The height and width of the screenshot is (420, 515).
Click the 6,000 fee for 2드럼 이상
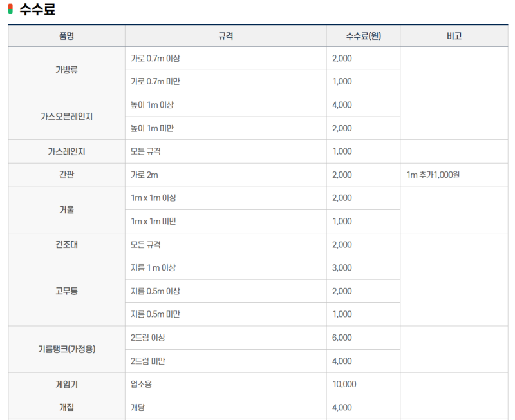pos(342,338)
